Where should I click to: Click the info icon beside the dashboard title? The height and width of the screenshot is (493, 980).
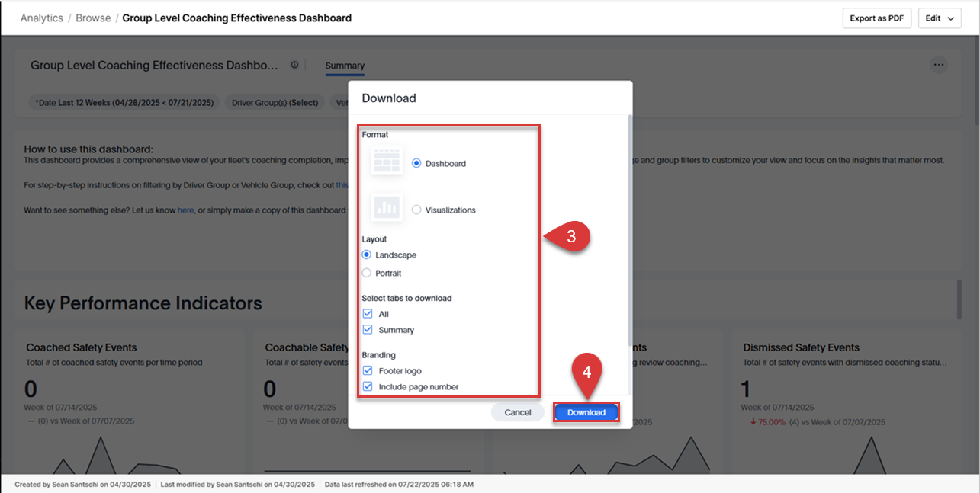tap(294, 65)
